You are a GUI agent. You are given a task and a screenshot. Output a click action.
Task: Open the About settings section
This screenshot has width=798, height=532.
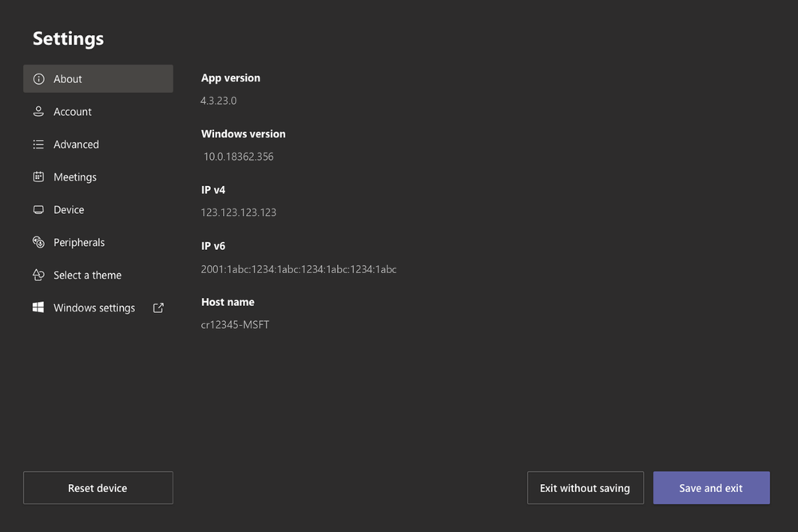pos(98,79)
